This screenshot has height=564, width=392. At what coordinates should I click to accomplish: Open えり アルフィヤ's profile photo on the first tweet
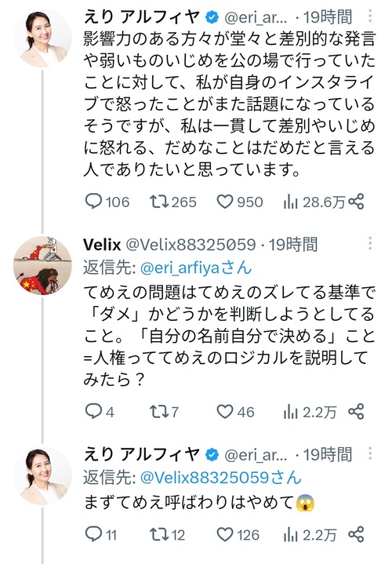[x=42, y=38]
